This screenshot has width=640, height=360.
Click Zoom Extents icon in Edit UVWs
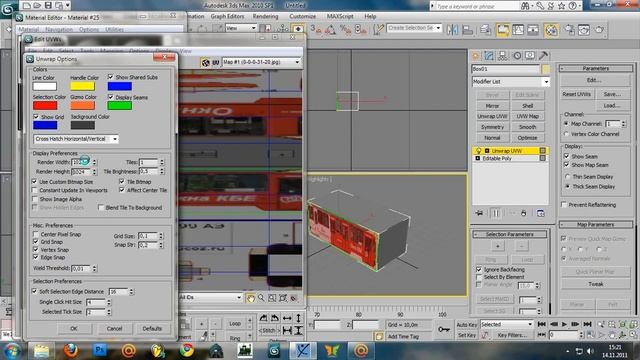282,298
